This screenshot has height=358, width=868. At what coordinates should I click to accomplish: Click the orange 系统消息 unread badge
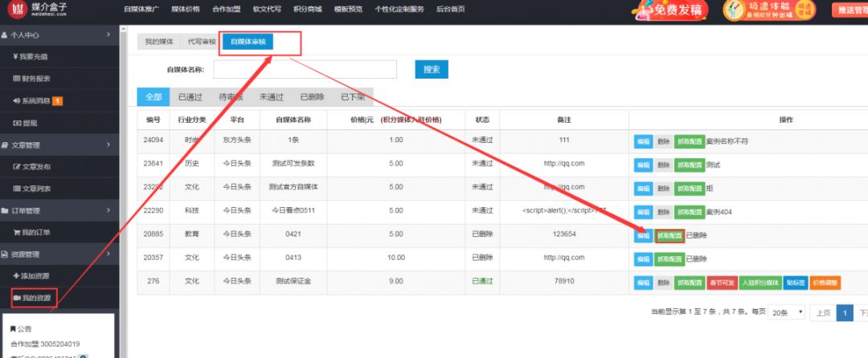[57, 100]
